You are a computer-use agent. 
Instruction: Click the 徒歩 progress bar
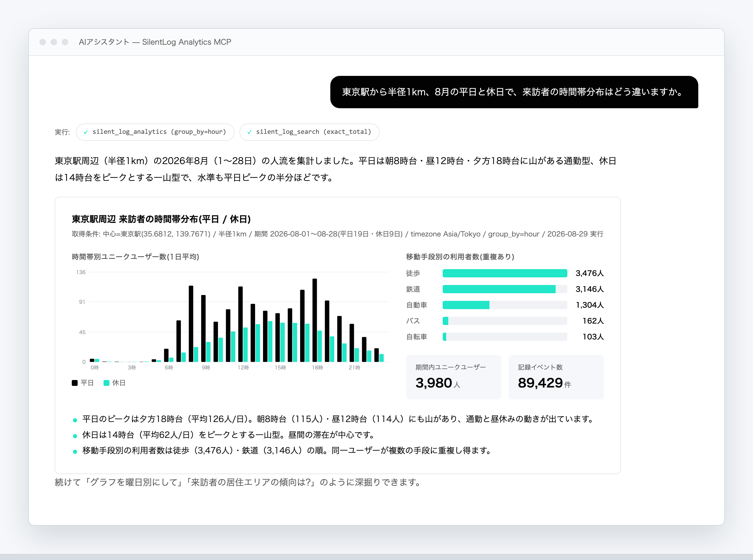(505, 273)
